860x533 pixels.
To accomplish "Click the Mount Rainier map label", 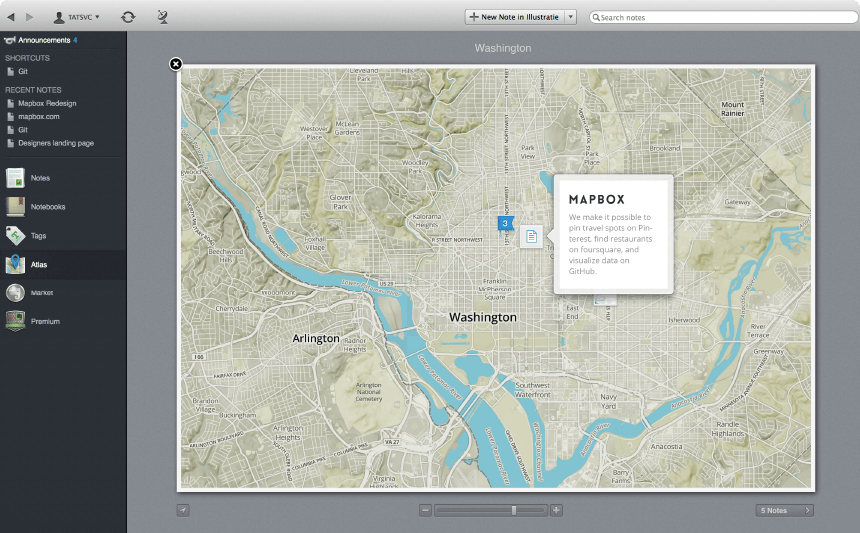I will click(733, 109).
